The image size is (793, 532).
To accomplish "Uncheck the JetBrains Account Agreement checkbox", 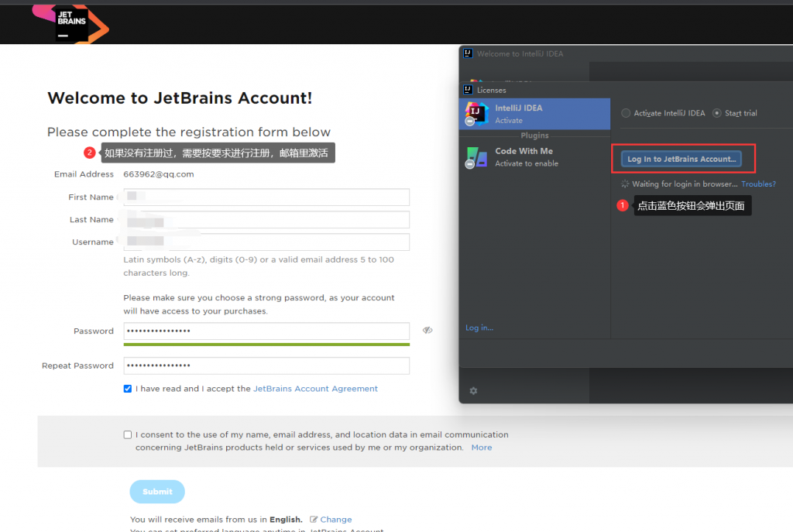I will point(128,389).
